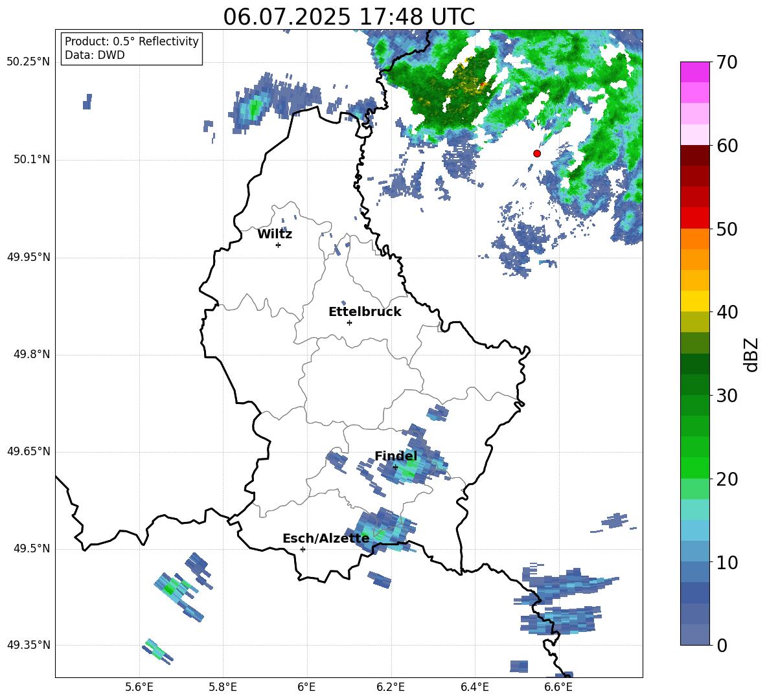
Task: Click the 50.25°N latitude label
Action: point(29,62)
